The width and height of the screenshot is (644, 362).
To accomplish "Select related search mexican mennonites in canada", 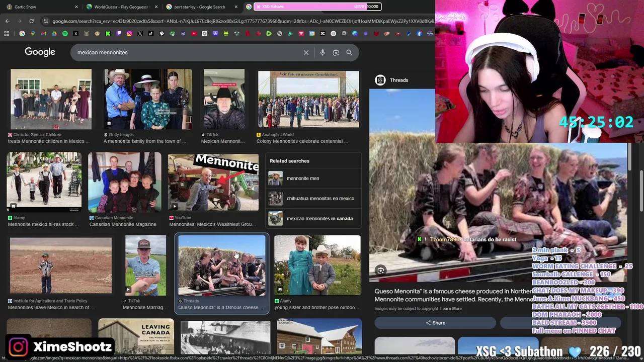I will click(313, 218).
